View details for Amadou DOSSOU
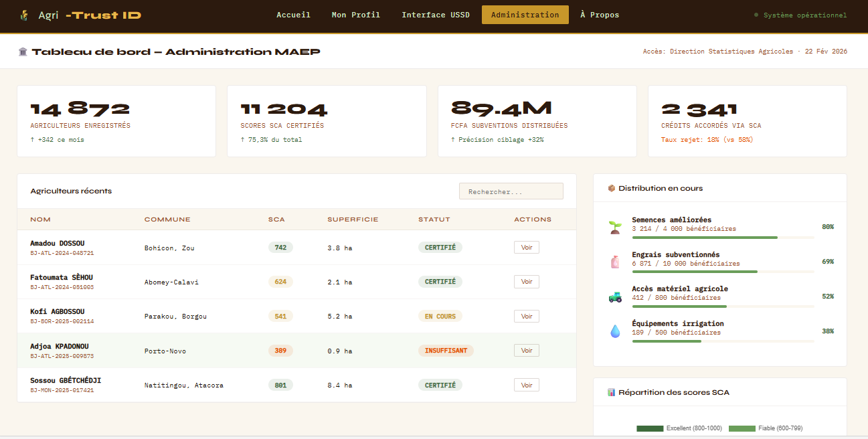 pos(527,247)
